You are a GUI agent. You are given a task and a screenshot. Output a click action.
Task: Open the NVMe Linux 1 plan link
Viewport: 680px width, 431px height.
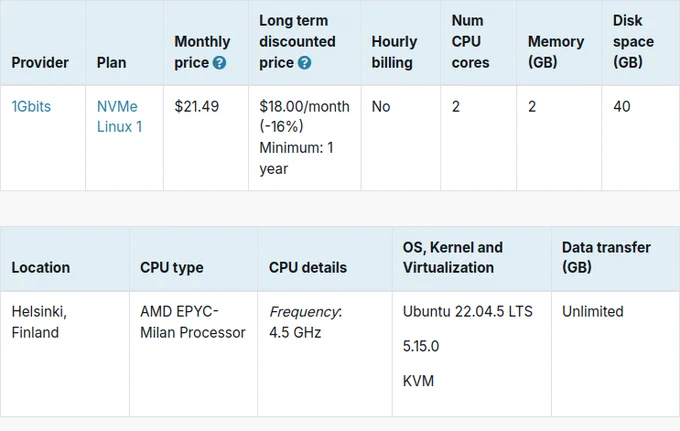[x=120, y=117]
